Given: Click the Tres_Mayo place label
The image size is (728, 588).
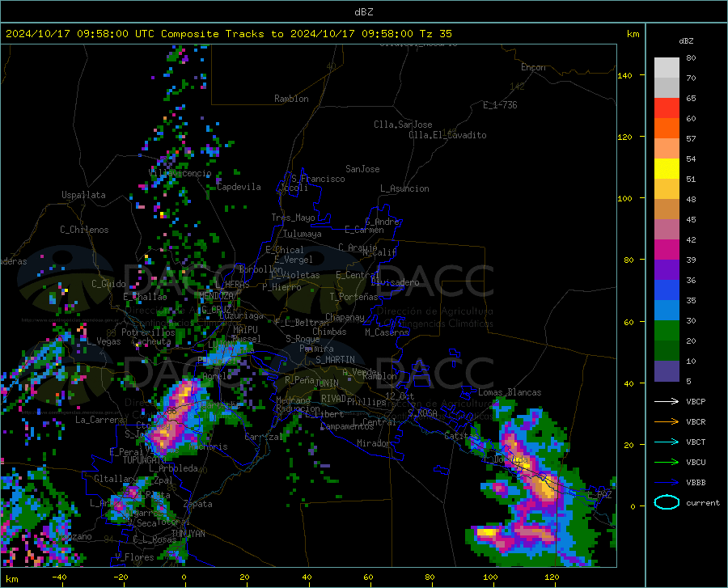Looking at the screenshot, I should [x=293, y=218].
